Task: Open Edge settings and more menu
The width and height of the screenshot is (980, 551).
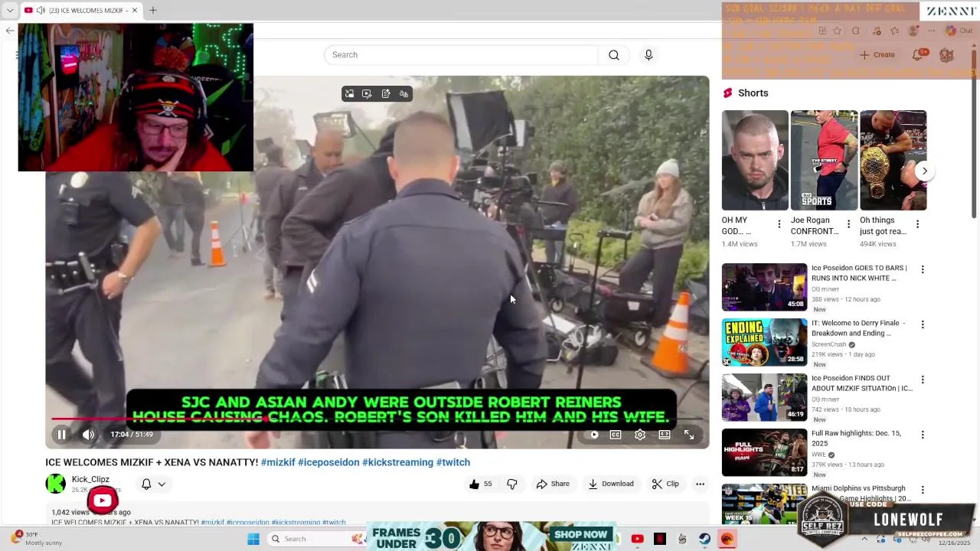Action: click(931, 31)
